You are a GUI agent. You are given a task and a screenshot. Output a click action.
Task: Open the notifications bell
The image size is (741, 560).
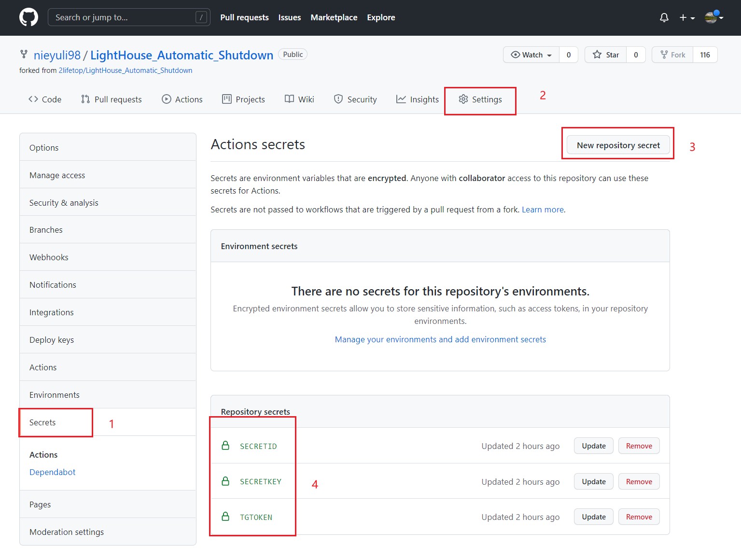(664, 18)
